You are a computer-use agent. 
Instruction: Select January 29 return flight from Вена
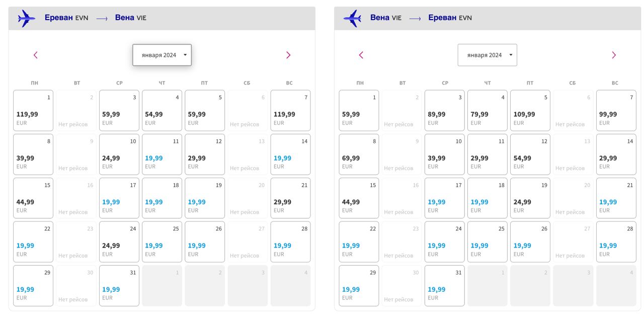[x=359, y=286]
